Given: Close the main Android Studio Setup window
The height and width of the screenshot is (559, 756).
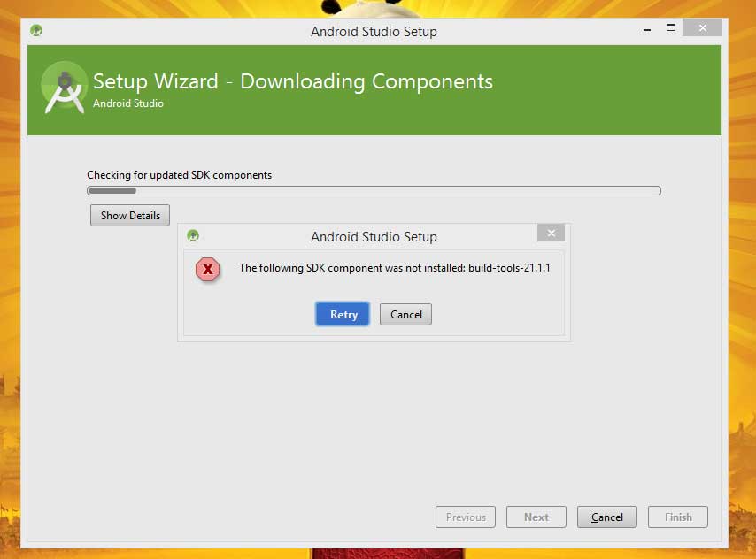Looking at the screenshot, I should (x=703, y=28).
